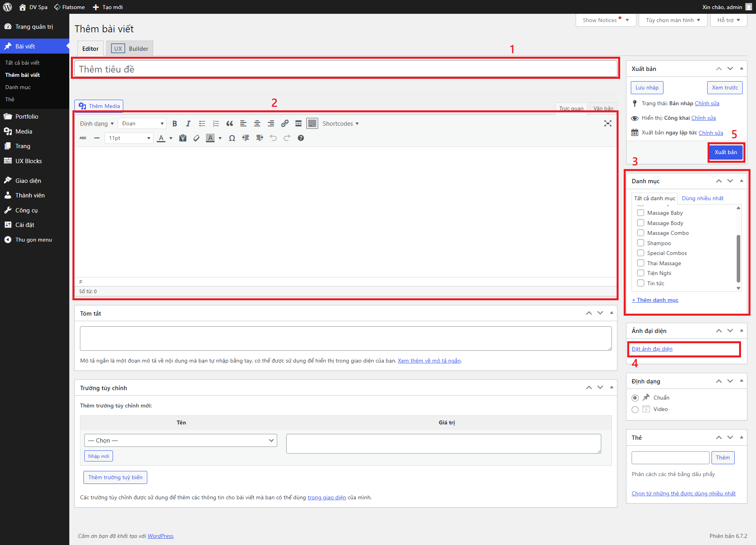Screen dimensions: 756x545
Task: Open the text color picker arrow
Action: (x=171, y=138)
